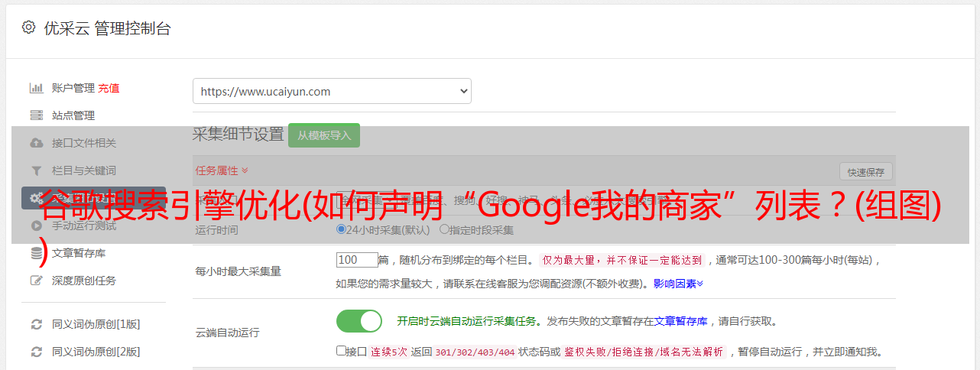
Task: Click the server icon for 站点管理
Action: [x=36, y=115]
